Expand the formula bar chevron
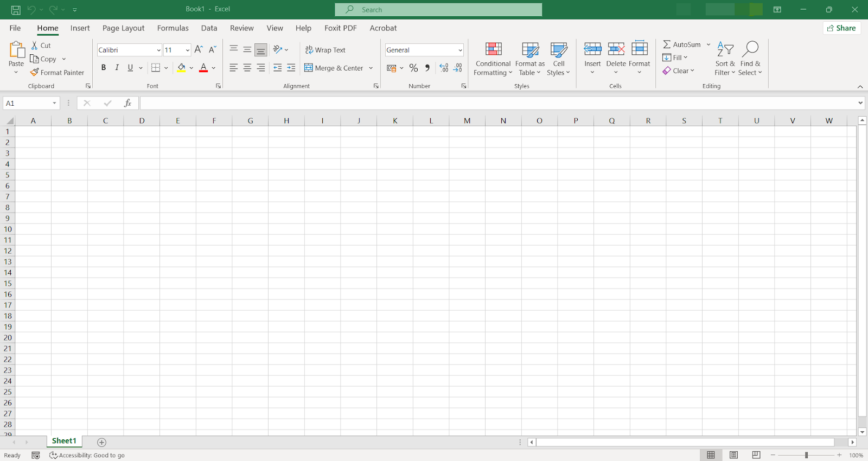The image size is (868, 461). click(x=860, y=103)
